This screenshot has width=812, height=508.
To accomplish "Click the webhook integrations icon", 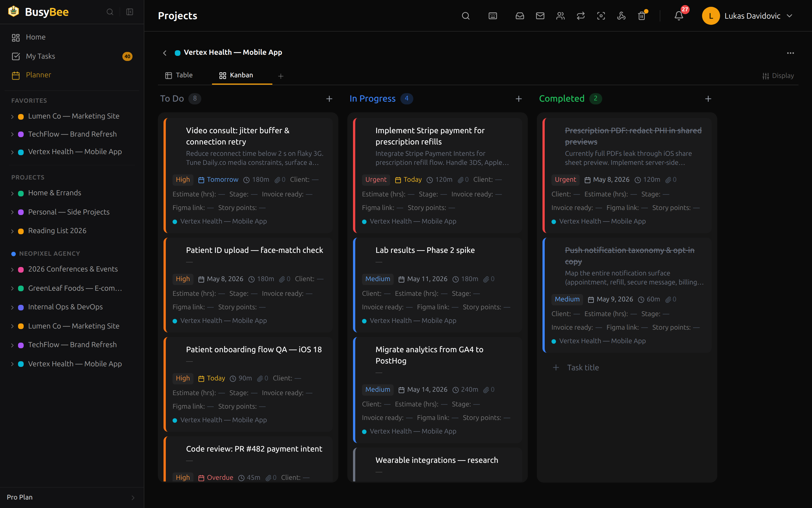I will coord(621,16).
